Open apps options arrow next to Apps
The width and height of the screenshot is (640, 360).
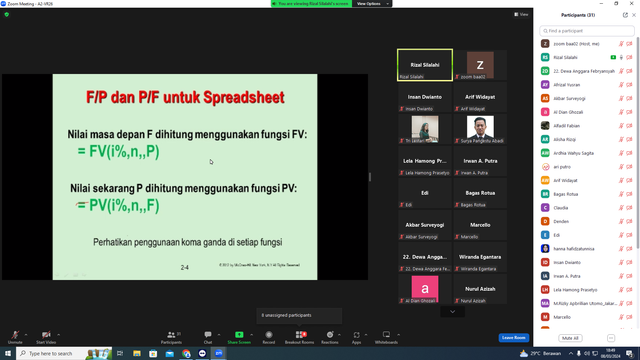click(366, 335)
